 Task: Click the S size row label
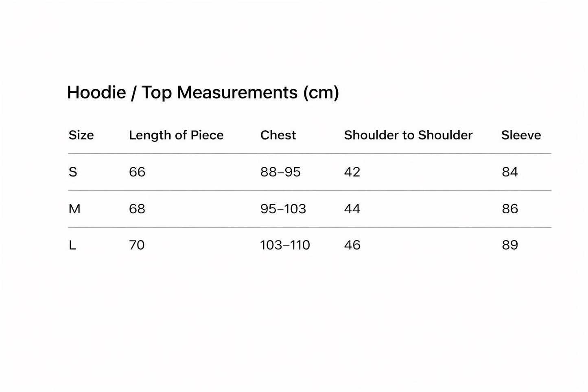[x=73, y=172]
